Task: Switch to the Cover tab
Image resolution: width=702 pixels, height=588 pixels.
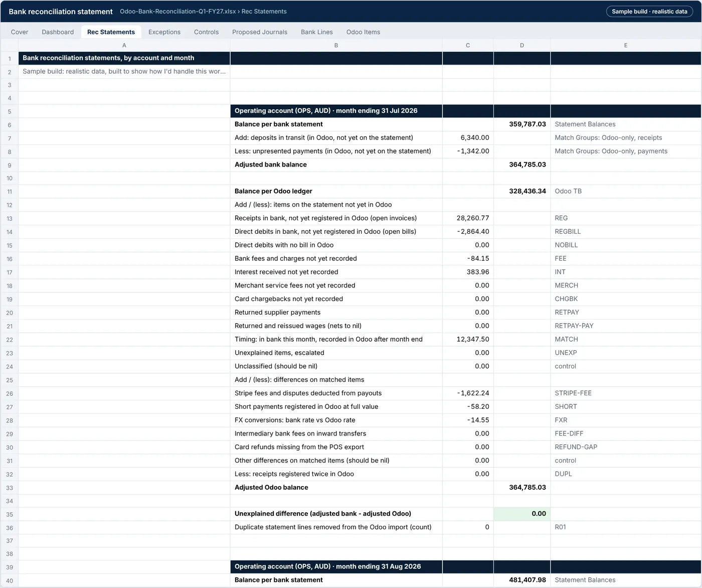Action: coord(20,32)
